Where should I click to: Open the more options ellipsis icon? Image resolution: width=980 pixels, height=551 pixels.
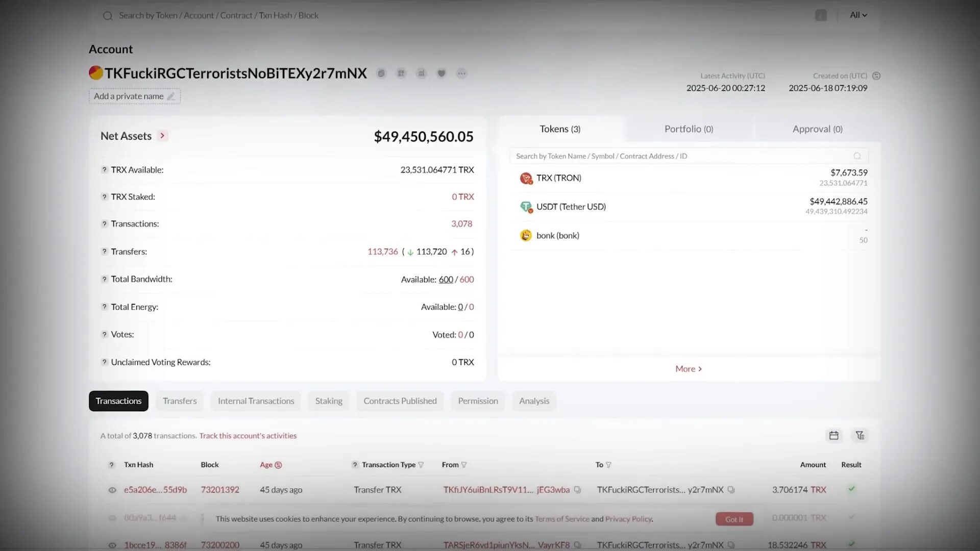click(461, 73)
